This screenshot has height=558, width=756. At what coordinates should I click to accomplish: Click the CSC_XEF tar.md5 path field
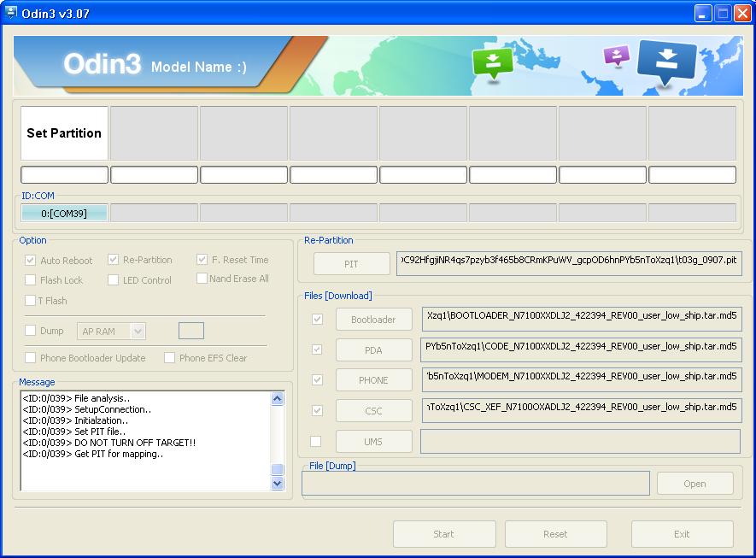point(582,410)
